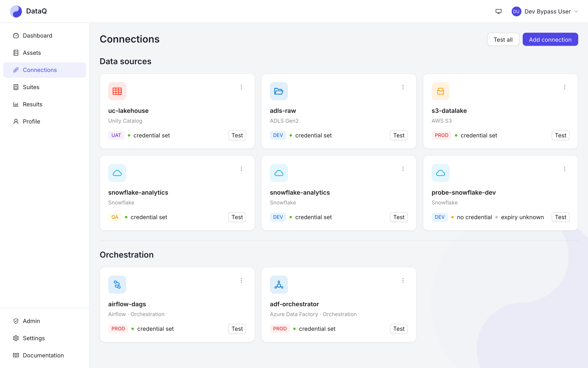Click the QA environment tag
The width and height of the screenshot is (588, 368).
(x=115, y=217)
